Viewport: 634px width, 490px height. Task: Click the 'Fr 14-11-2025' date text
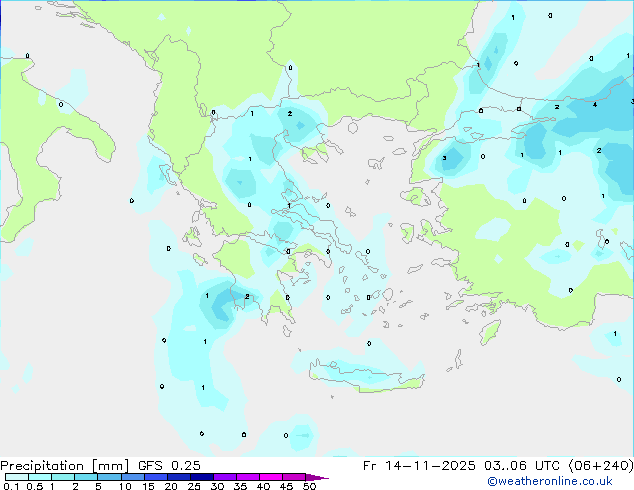click(419, 466)
